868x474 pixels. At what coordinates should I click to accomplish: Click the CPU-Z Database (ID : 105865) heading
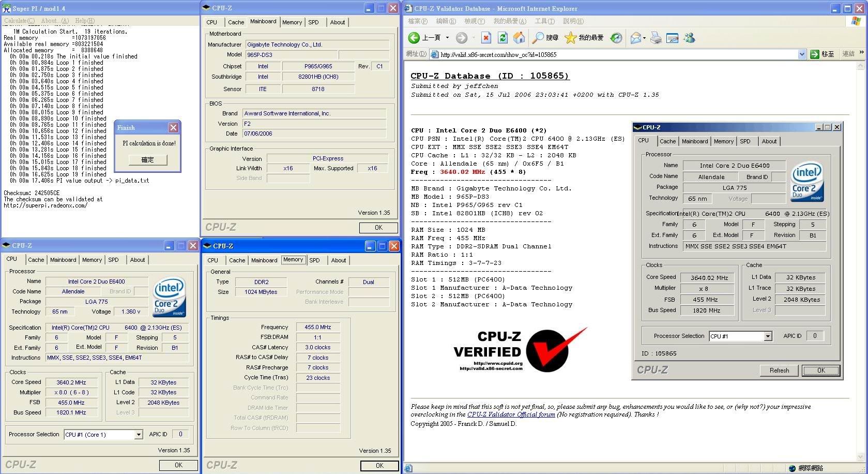coord(490,76)
